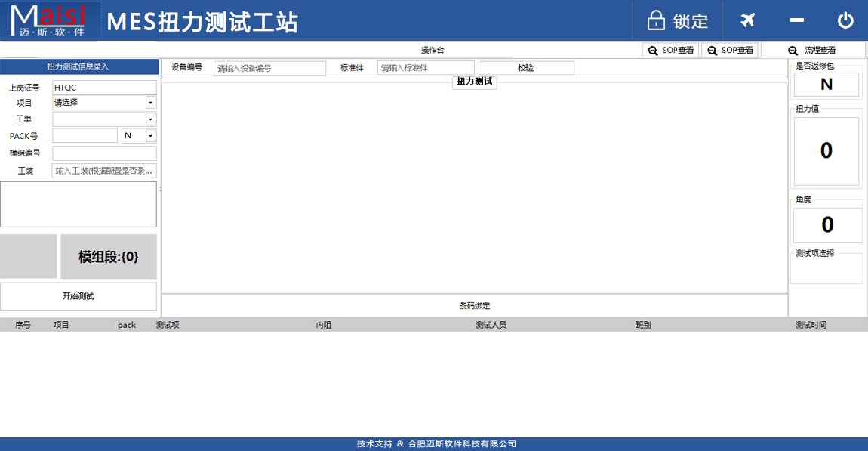This screenshot has width=868, height=451.
Task: Click the 模组编号 input field
Action: pyautogui.click(x=103, y=153)
